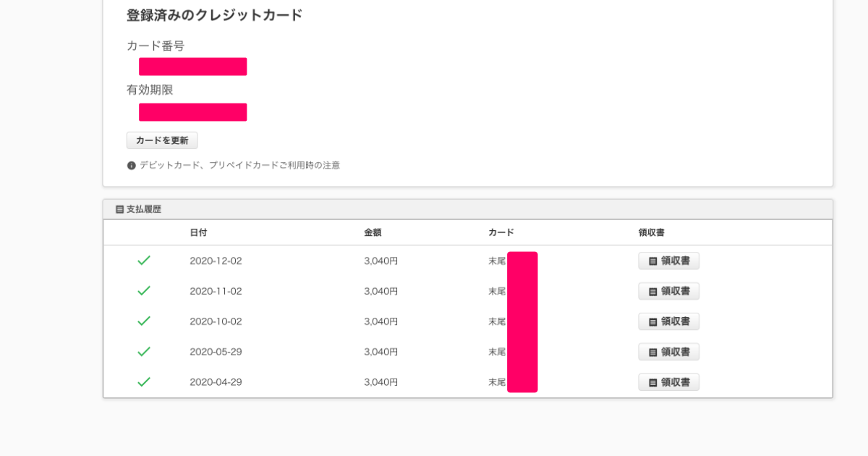Open 領収書 for 2020-11-02 payment

pyautogui.click(x=669, y=291)
